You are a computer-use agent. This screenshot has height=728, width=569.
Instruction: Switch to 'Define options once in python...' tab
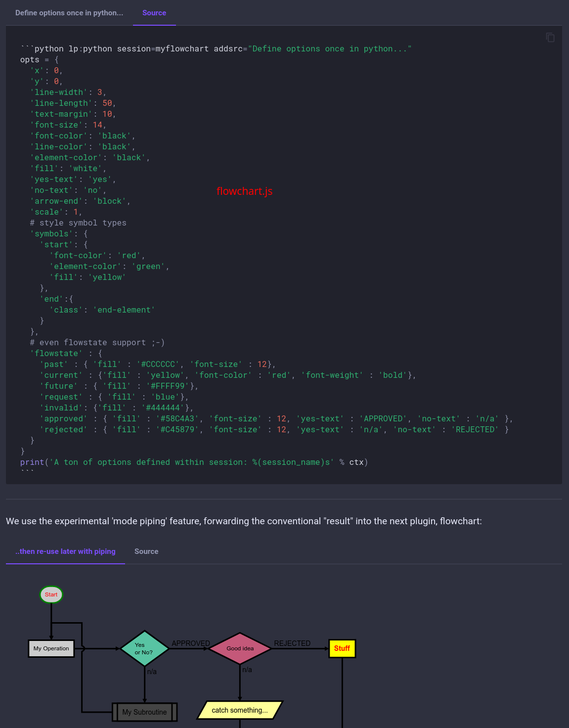click(x=69, y=13)
